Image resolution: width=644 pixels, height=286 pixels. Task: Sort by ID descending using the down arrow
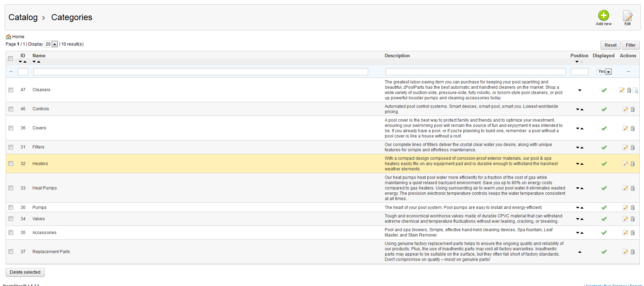coord(21,62)
